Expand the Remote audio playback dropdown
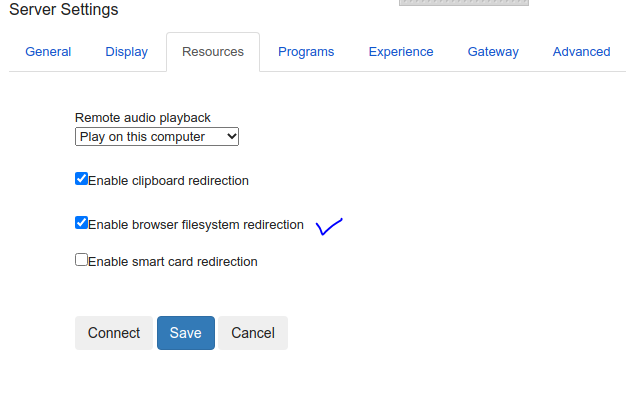The width and height of the screenshot is (626, 395). pos(157,137)
